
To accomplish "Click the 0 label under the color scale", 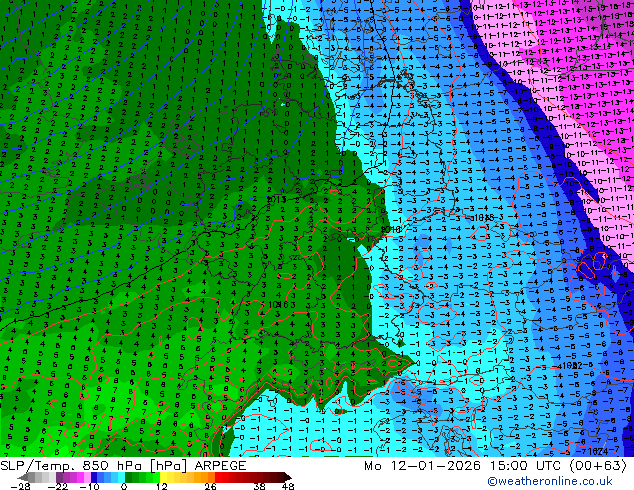I will 124,486.
